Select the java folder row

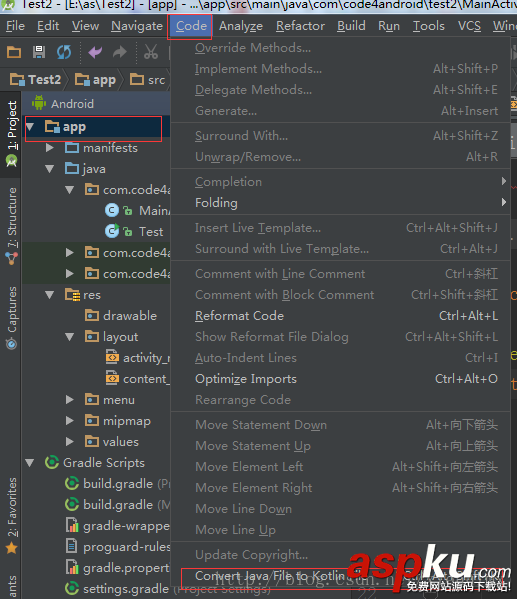[x=96, y=168]
